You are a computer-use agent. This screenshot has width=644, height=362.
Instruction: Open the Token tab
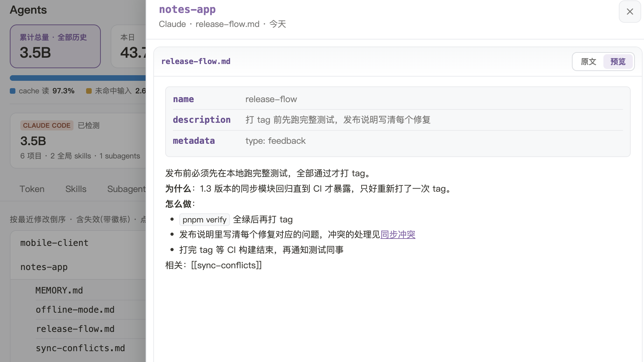click(32, 189)
